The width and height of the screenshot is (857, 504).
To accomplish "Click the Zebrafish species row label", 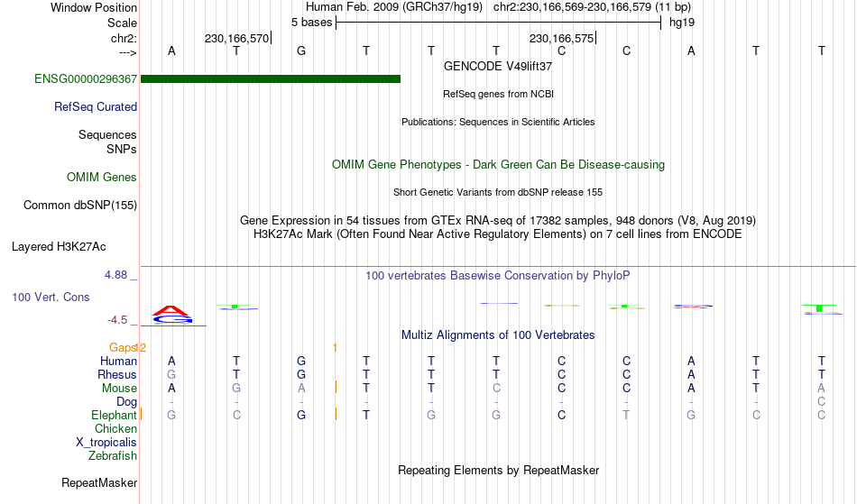I will 113,456.
